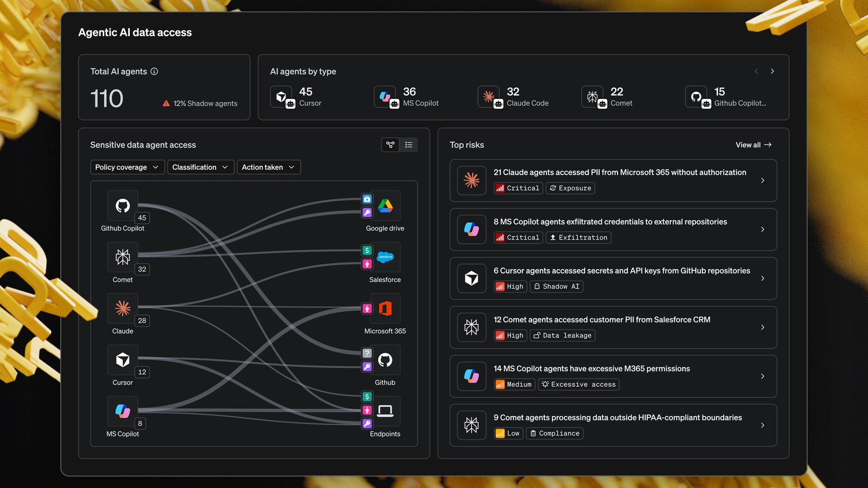This screenshot has height=488, width=868.
Task: Click the blue data-type badge on Google drive
Action: coord(367,199)
